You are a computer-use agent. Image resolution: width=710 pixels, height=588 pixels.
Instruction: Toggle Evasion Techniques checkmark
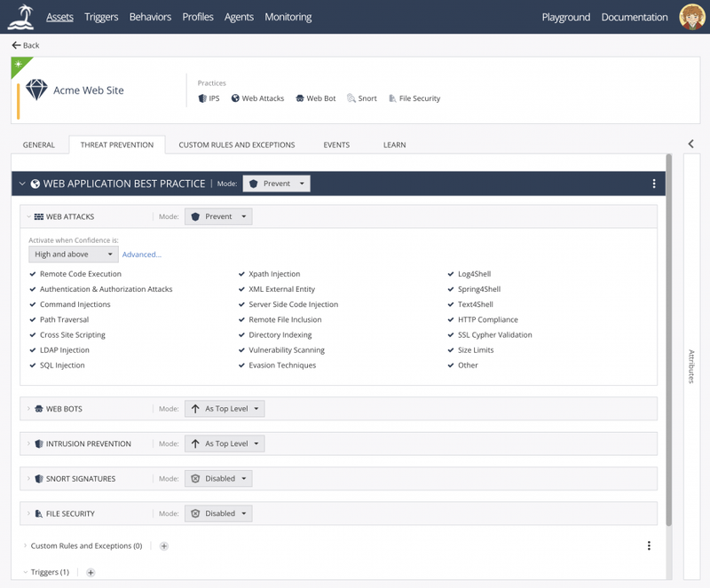241,365
